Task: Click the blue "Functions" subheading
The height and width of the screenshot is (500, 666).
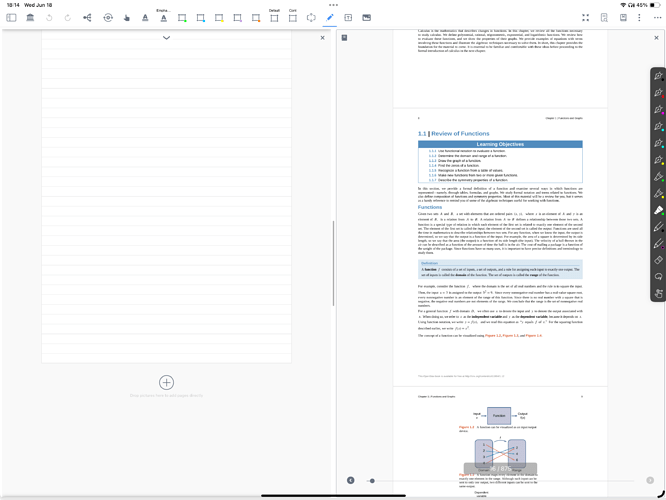Action: coord(430,207)
